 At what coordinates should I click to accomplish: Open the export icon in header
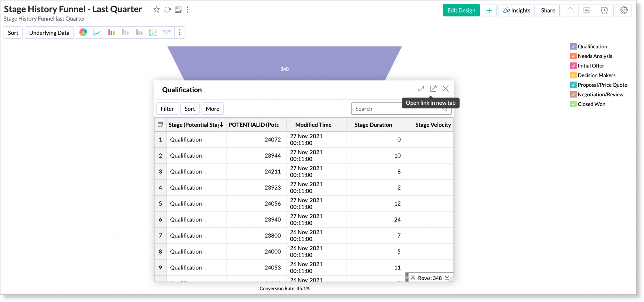pos(570,10)
